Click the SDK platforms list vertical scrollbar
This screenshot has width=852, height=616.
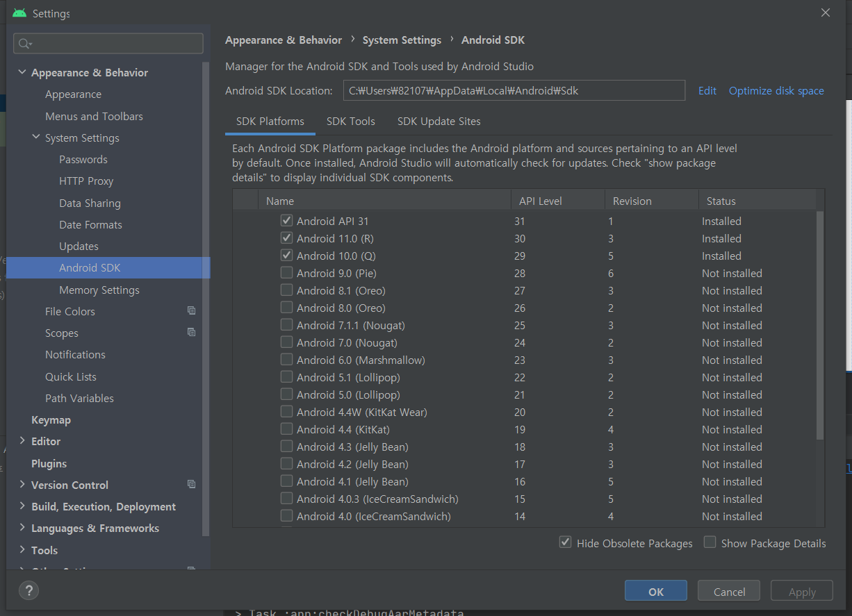point(820,325)
